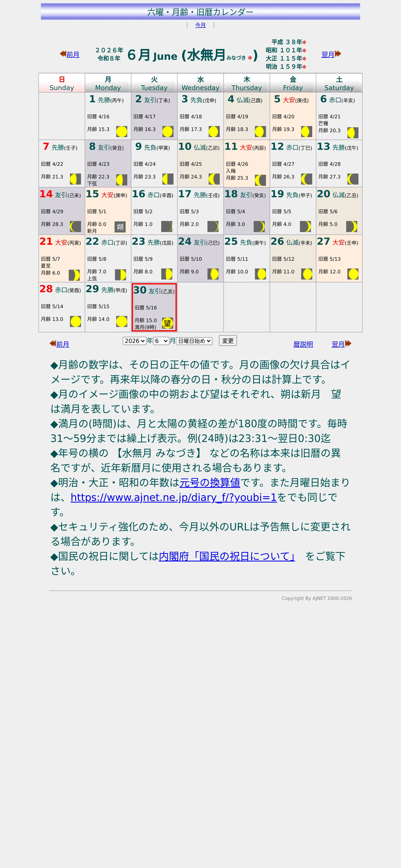401x868 pixels.
Task: Go to 翌月 using the top link
Action: [x=328, y=55]
